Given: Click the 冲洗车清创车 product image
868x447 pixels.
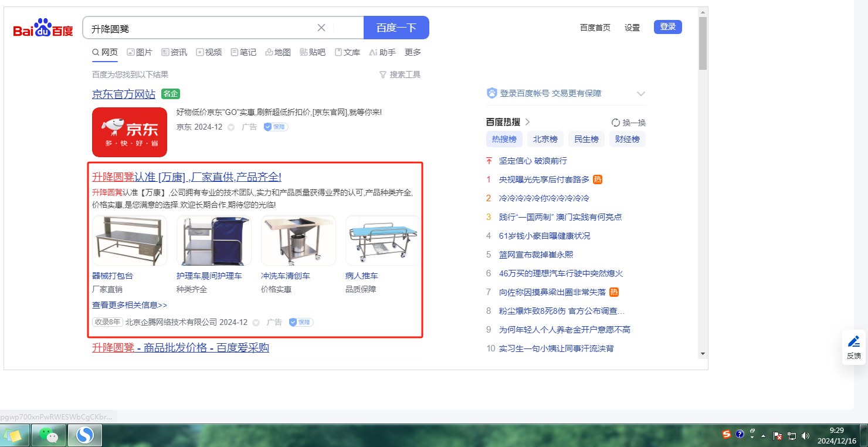Looking at the screenshot, I should 299,241.
